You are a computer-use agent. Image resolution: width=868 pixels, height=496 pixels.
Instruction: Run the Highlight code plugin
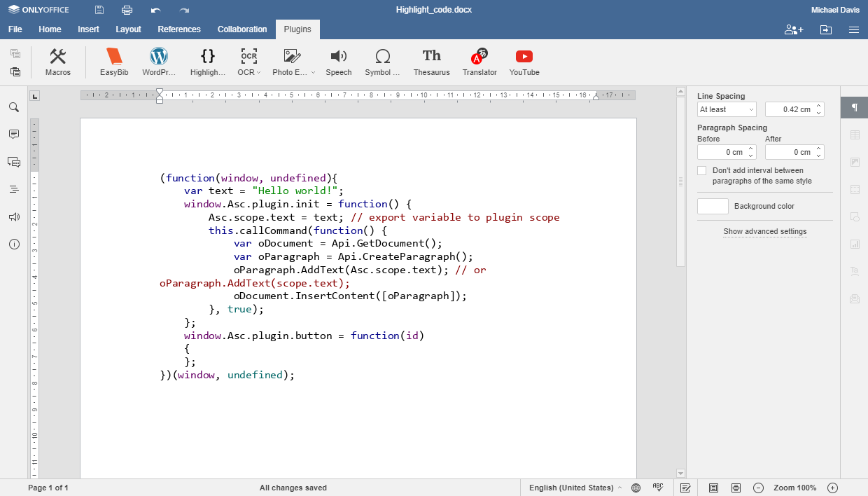(x=208, y=62)
